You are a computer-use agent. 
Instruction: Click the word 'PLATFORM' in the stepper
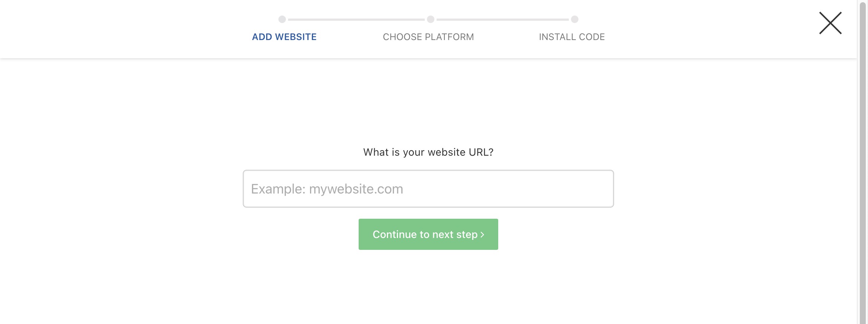click(449, 37)
